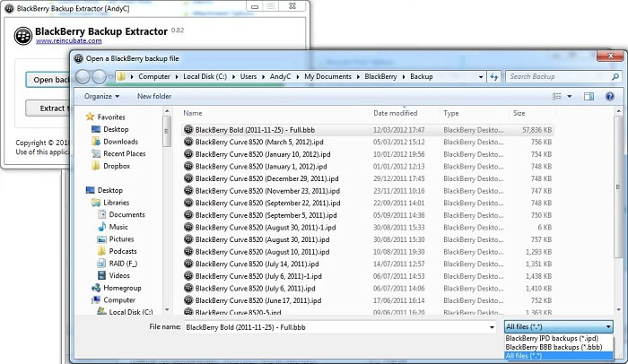Create a New folder
This screenshot has width=628, height=364.
tap(154, 96)
